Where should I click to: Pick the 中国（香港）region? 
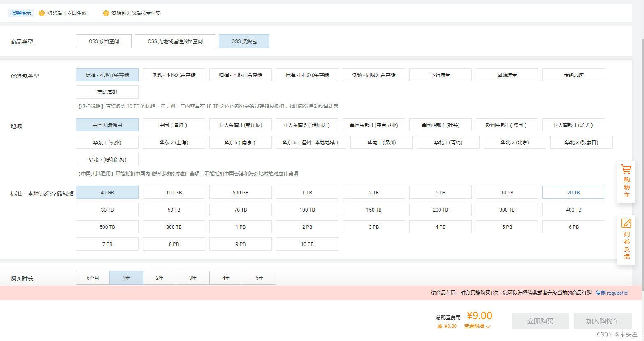(174, 125)
